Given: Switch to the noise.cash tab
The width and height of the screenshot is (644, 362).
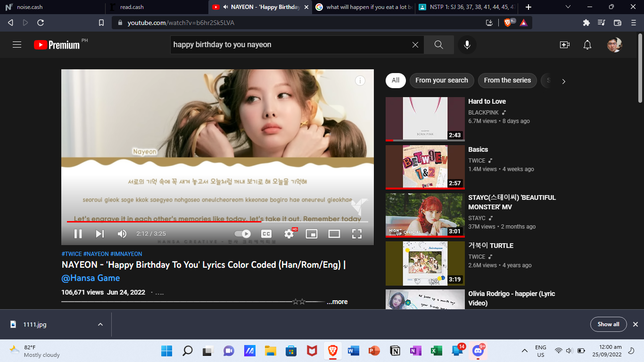Looking at the screenshot, I should pos(52,7).
